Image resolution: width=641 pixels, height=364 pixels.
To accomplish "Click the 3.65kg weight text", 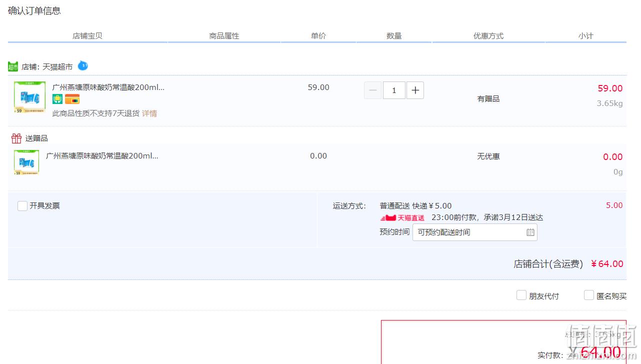I will 609,103.
